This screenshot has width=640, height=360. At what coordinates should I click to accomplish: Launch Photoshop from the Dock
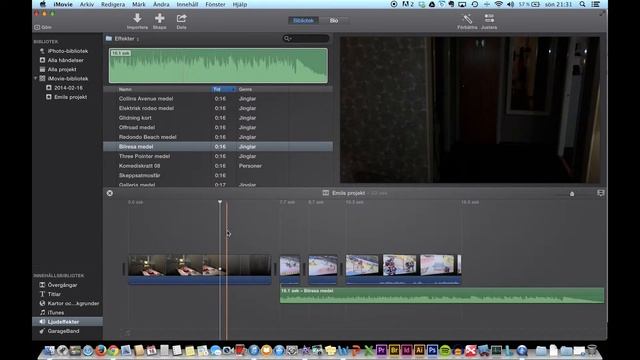432,350
